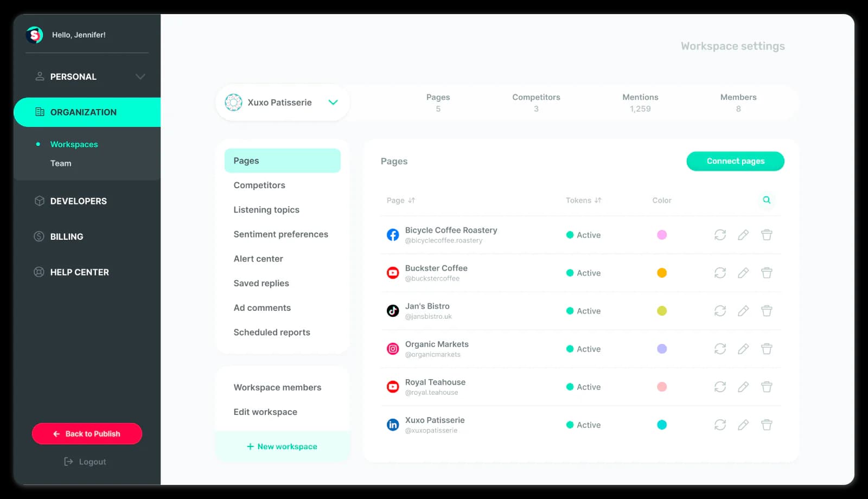
Task: Open the Competitors settings tab
Action: (259, 185)
